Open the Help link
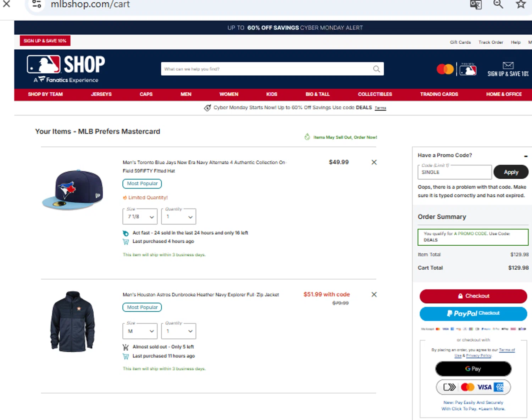 516,42
